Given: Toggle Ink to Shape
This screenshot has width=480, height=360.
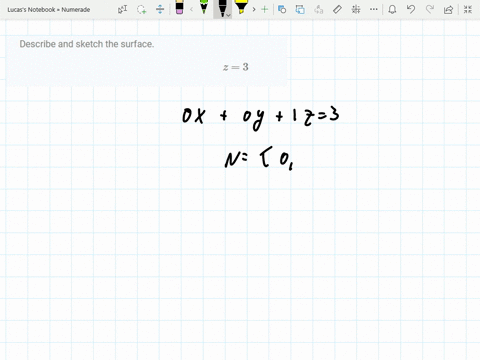Looking at the screenshot, I should [x=300, y=9].
